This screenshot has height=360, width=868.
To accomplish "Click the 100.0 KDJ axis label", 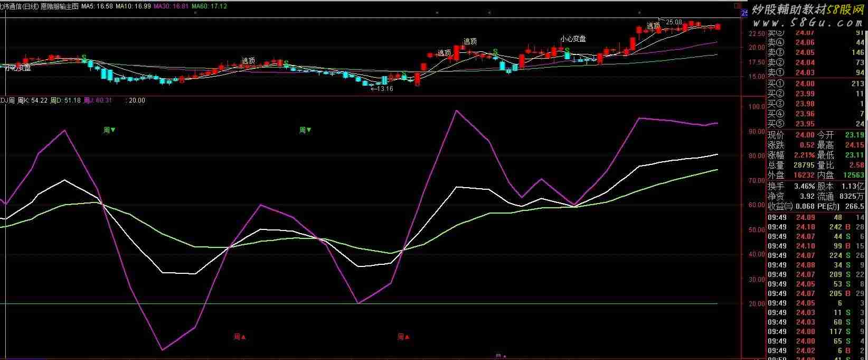I will (757, 107).
